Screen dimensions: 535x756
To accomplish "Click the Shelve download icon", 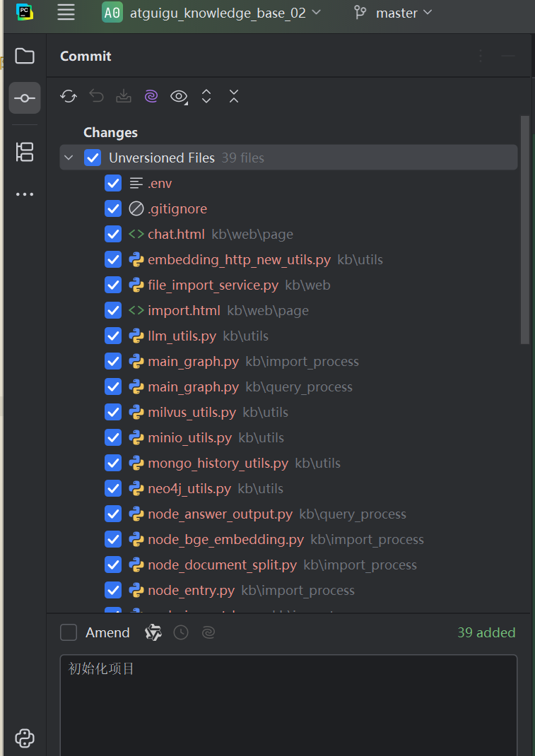I will (x=124, y=96).
